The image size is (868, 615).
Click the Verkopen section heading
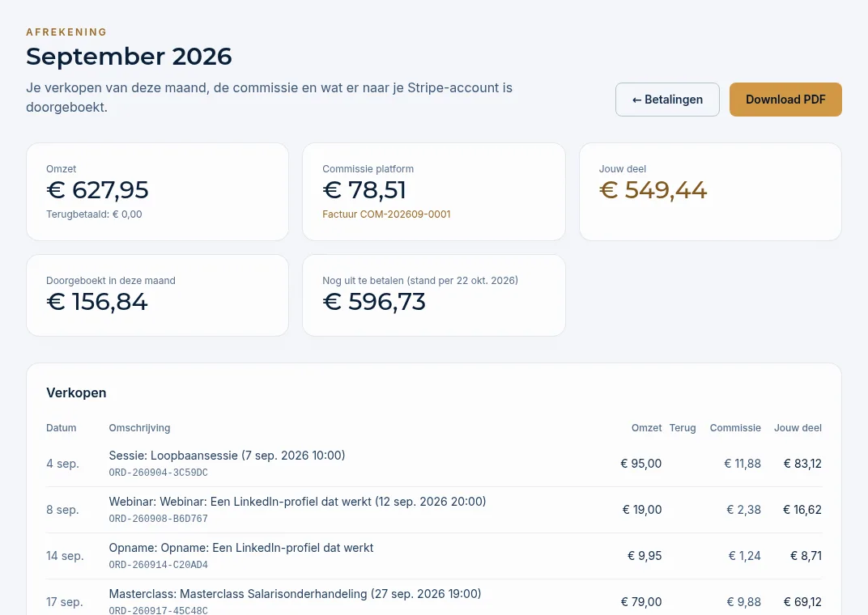pyautogui.click(x=76, y=392)
